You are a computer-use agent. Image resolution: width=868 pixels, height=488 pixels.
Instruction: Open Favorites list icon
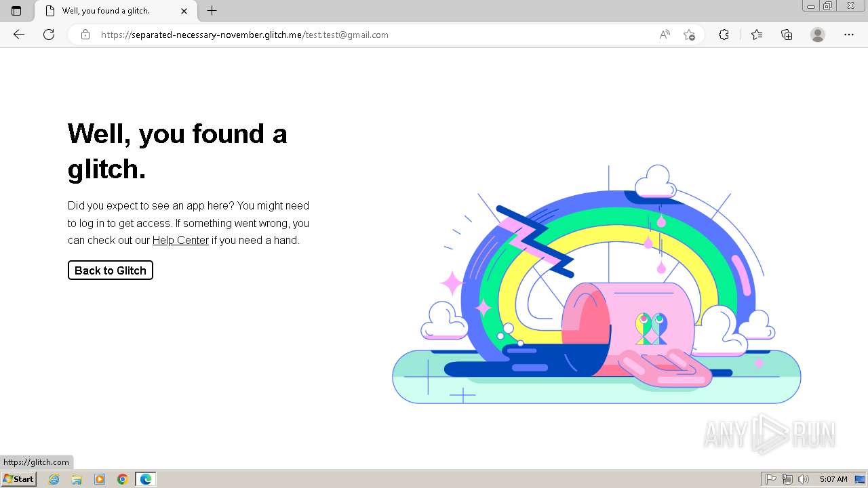click(x=757, y=35)
